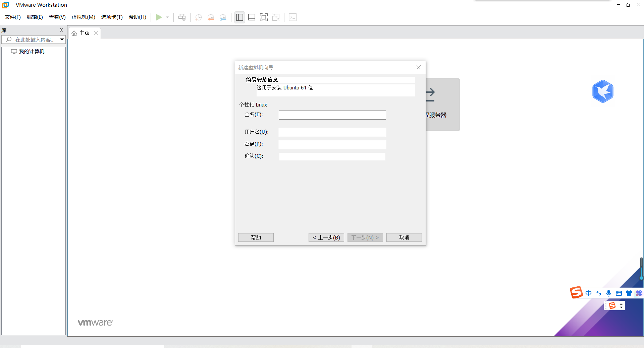The width and height of the screenshot is (644, 348).
Task: Open the soft keyboard icon on IME bar
Action: coord(619,293)
